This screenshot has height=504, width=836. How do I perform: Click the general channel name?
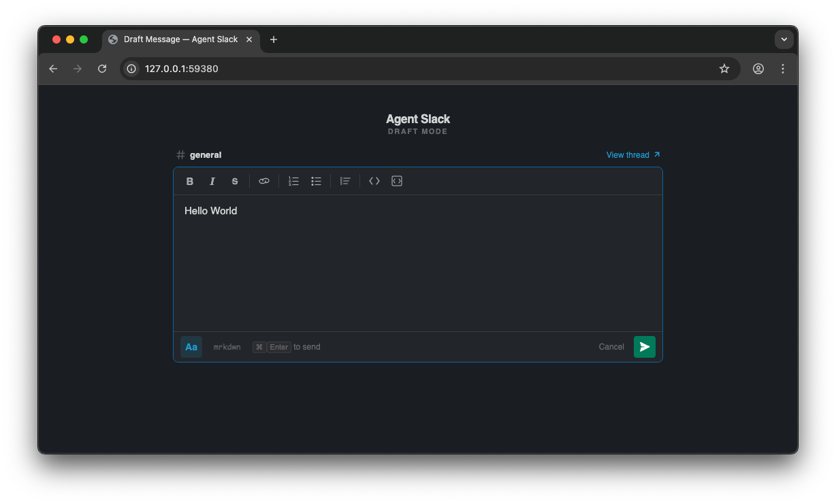click(206, 155)
